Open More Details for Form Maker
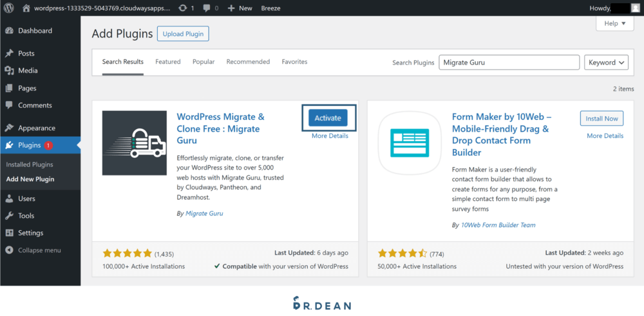The height and width of the screenshot is (316, 644). tap(605, 136)
